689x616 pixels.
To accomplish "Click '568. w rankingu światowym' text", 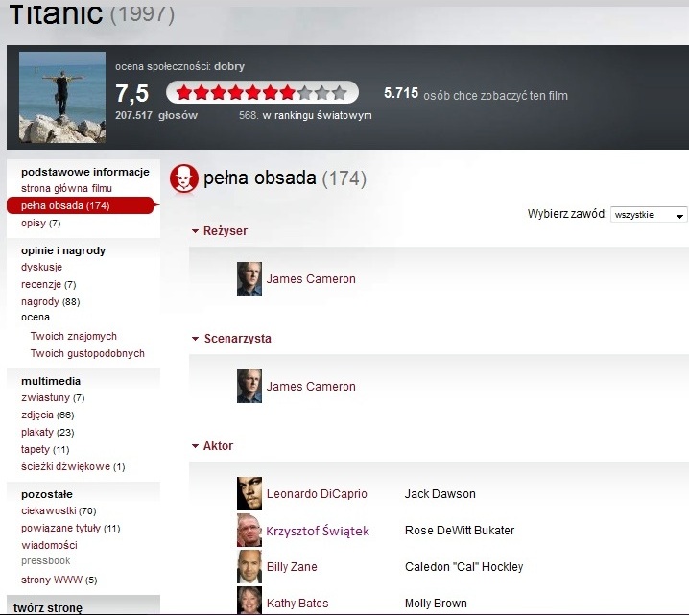I will pyautogui.click(x=305, y=115).
